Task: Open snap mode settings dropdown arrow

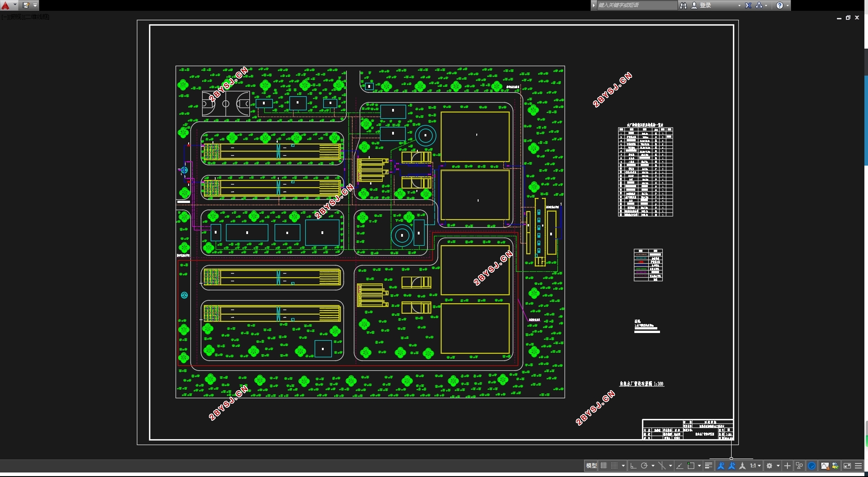Action: (623, 466)
